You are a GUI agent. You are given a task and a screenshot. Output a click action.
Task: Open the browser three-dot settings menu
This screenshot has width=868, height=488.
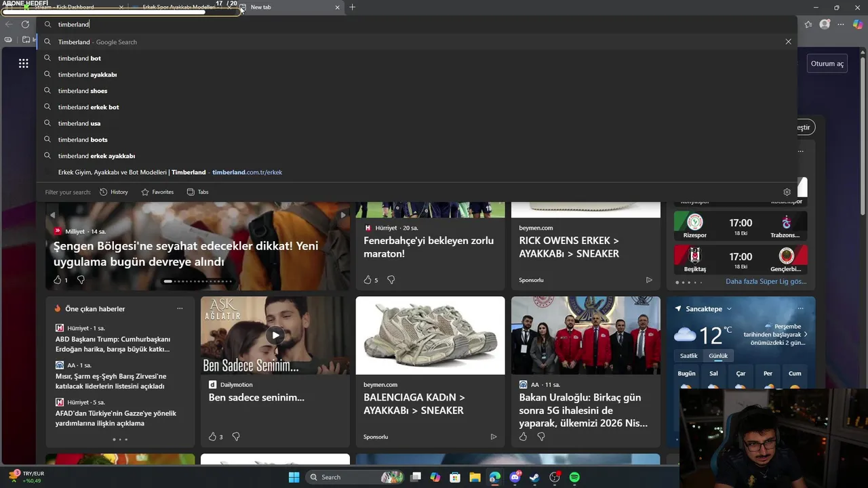[x=841, y=24]
